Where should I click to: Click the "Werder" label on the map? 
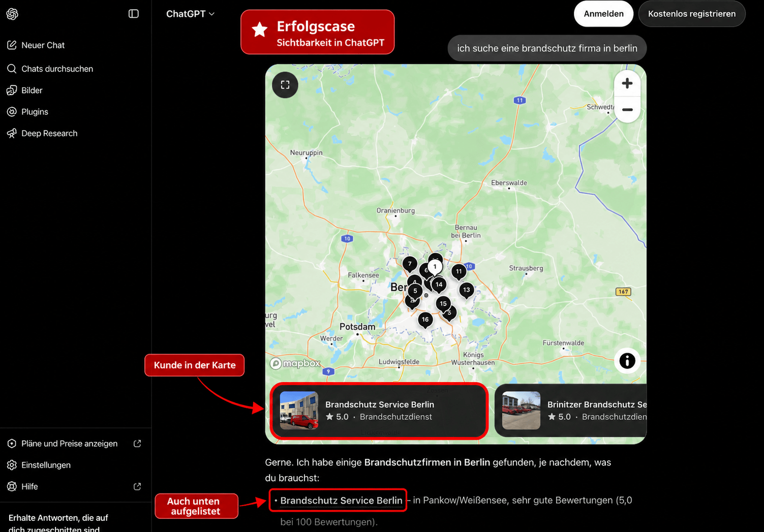331,338
